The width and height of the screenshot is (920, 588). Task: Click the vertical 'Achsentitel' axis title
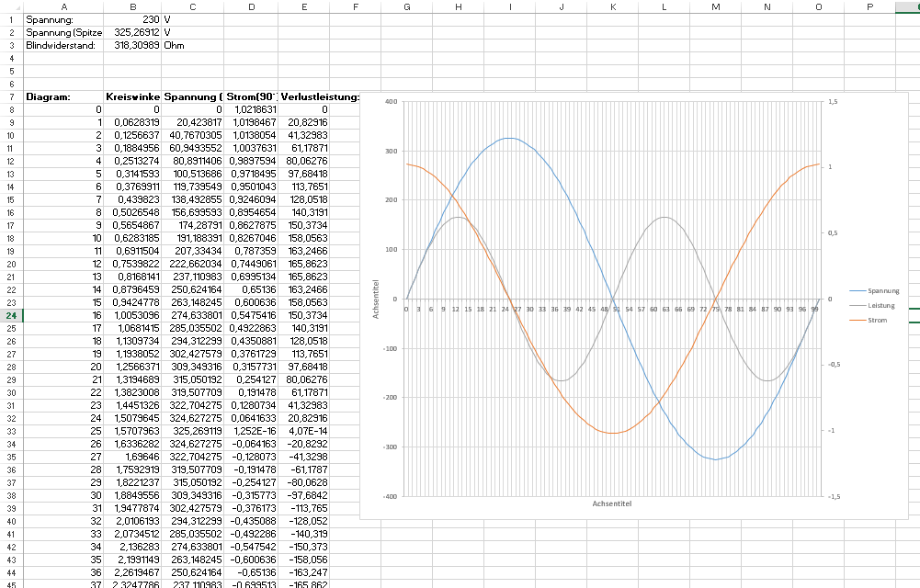(376, 299)
